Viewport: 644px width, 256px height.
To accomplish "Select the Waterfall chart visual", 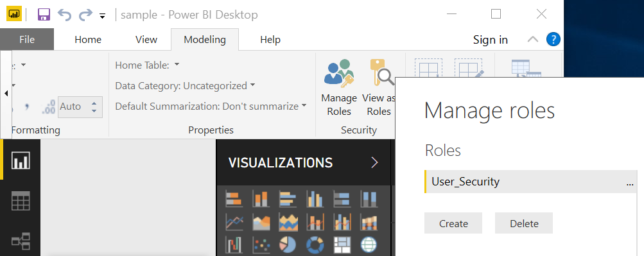I will tap(234, 245).
